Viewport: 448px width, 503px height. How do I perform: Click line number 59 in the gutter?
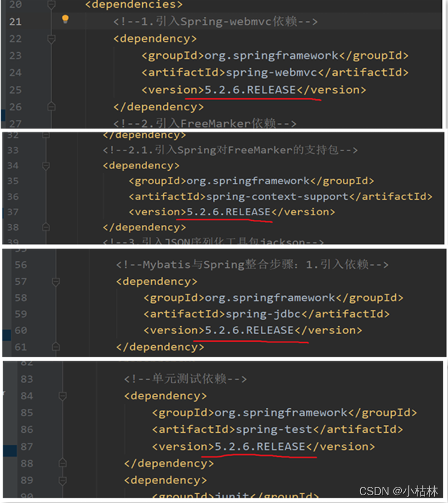[21, 314]
